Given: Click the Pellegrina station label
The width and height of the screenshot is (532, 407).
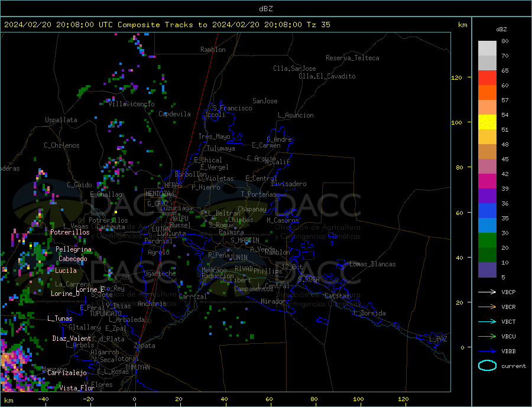Looking at the screenshot, I should tap(74, 249).
